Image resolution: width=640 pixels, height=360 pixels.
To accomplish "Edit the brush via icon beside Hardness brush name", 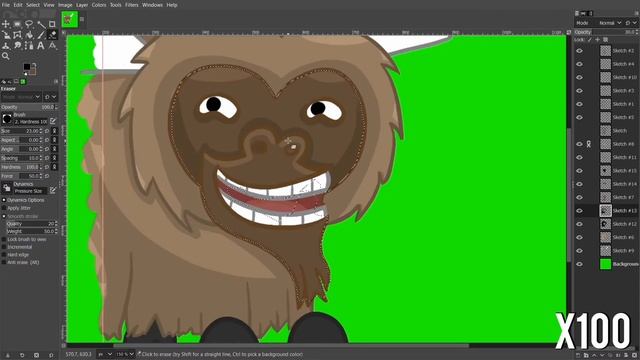I will pos(53,121).
